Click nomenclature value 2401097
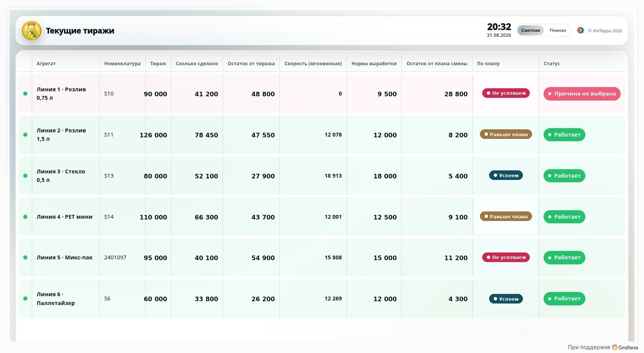 tap(115, 257)
